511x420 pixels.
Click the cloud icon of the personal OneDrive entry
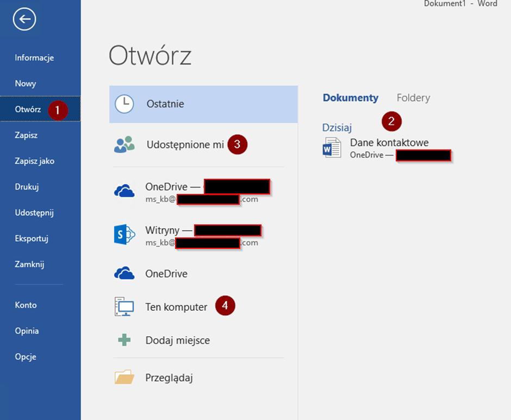(x=124, y=273)
